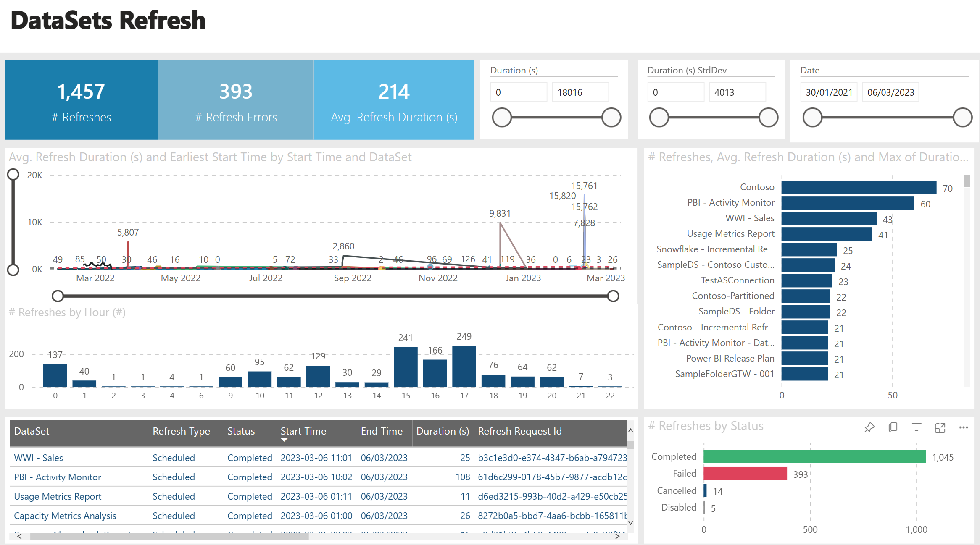
Task: Click Date slider left handle
Action: coord(812,118)
